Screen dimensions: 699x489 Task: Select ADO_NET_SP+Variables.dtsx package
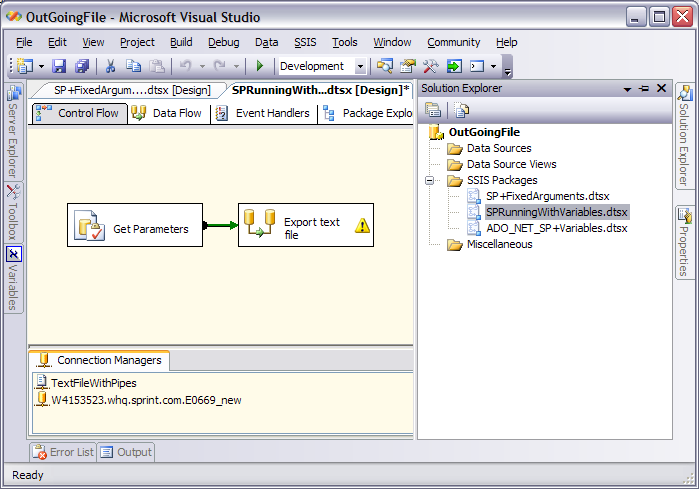(556, 228)
